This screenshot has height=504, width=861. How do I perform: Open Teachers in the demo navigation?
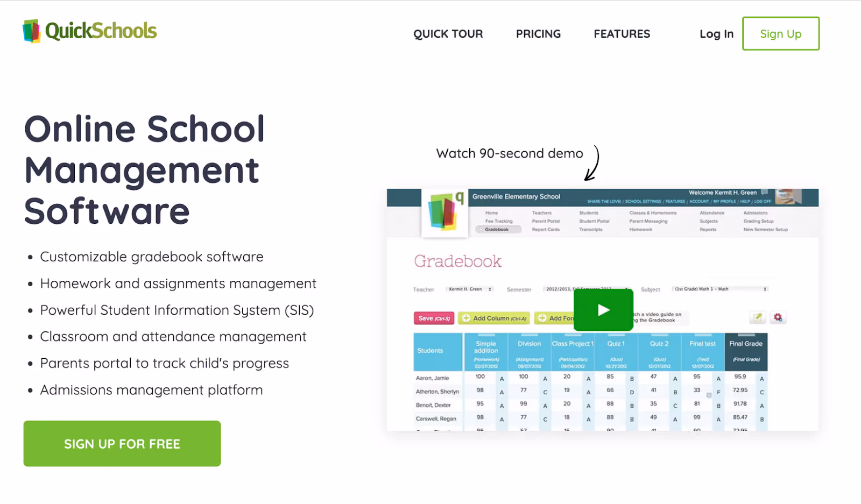(x=542, y=213)
